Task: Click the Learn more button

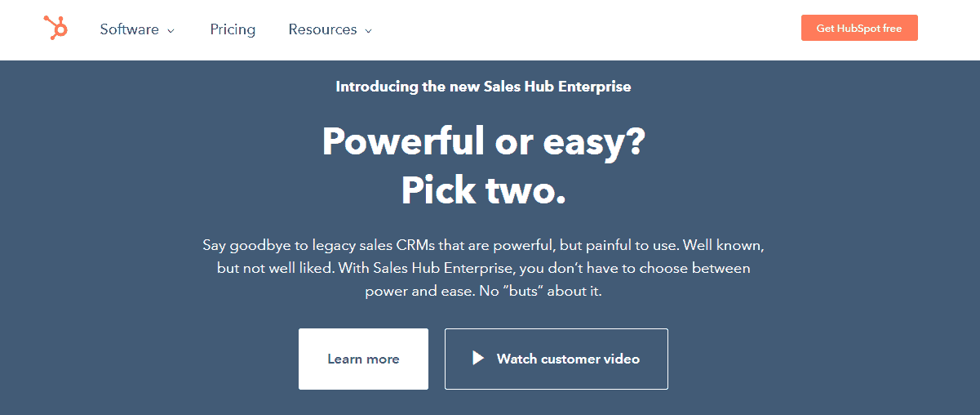Action: (363, 359)
